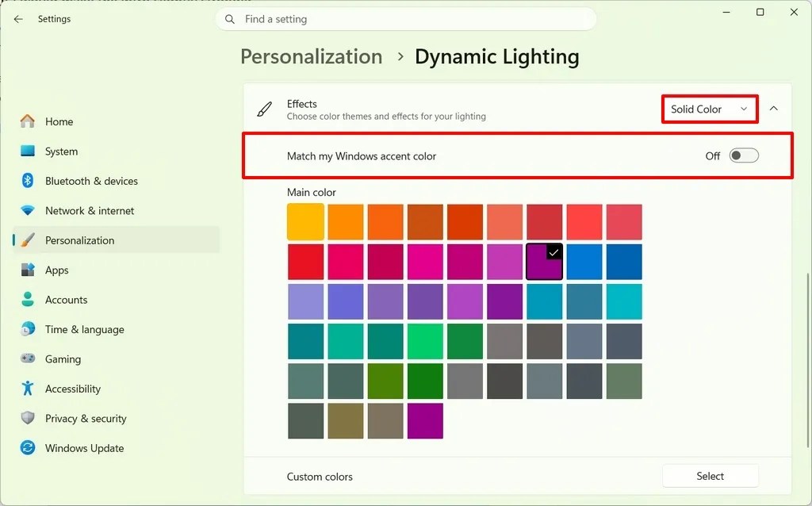Click the Apps icon in sidebar
This screenshot has height=506, width=812.
tap(28, 270)
